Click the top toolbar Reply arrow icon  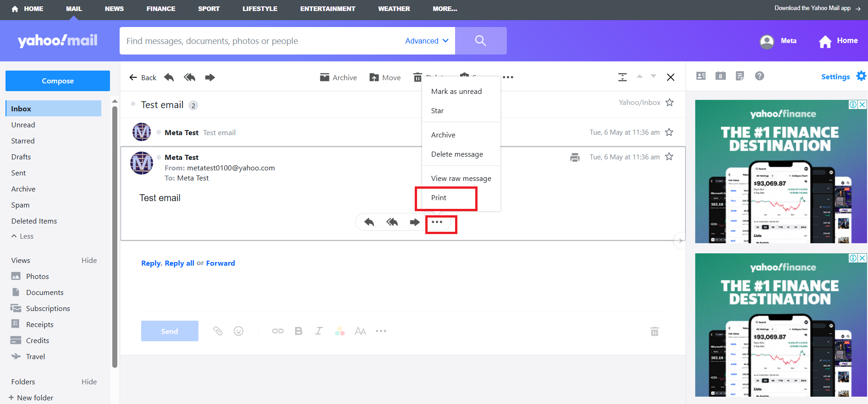click(x=169, y=77)
